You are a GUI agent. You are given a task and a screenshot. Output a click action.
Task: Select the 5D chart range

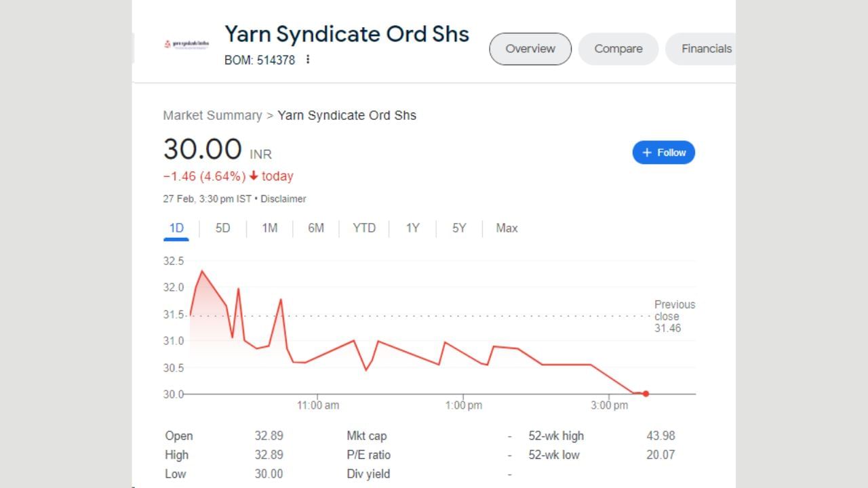click(x=222, y=228)
